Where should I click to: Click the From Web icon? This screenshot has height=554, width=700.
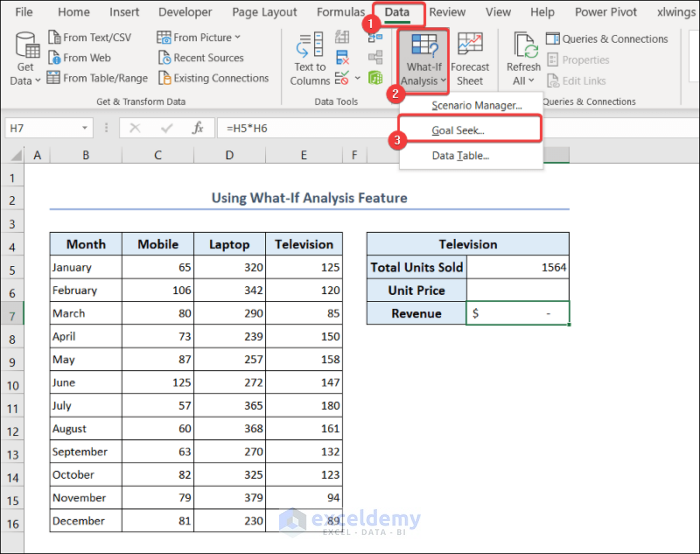pyautogui.click(x=54, y=58)
